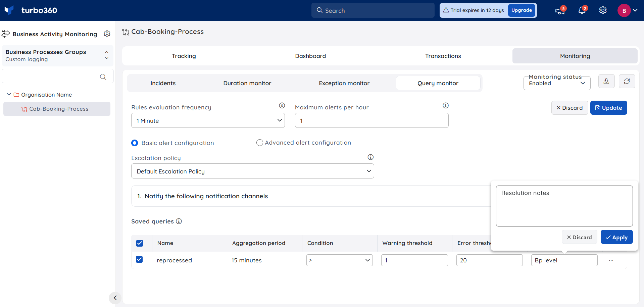Click the Business Activity Monitoring module icon
The height and width of the screenshot is (307, 644).
(6, 34)
